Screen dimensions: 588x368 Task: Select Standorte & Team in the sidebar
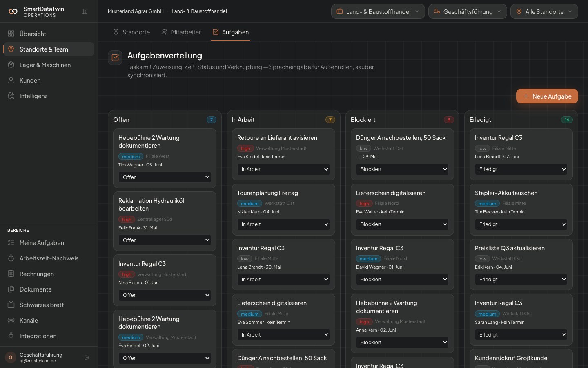[x=49, y=49]
